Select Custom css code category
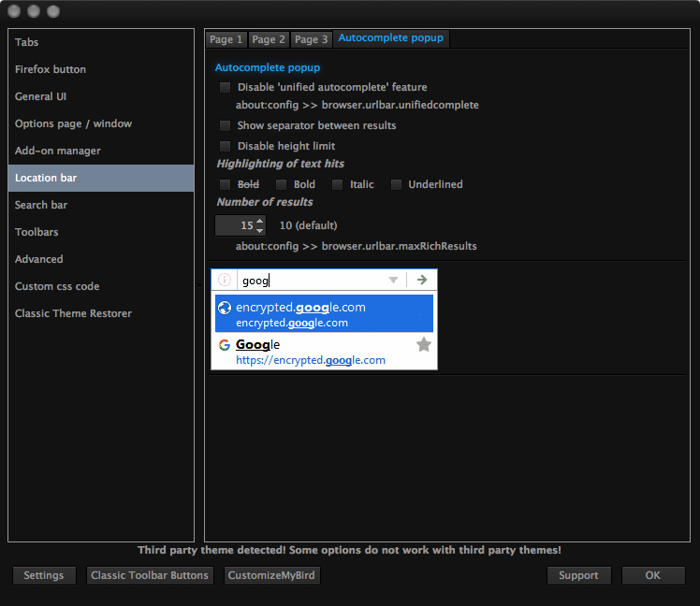 click(x=101, y=286)
